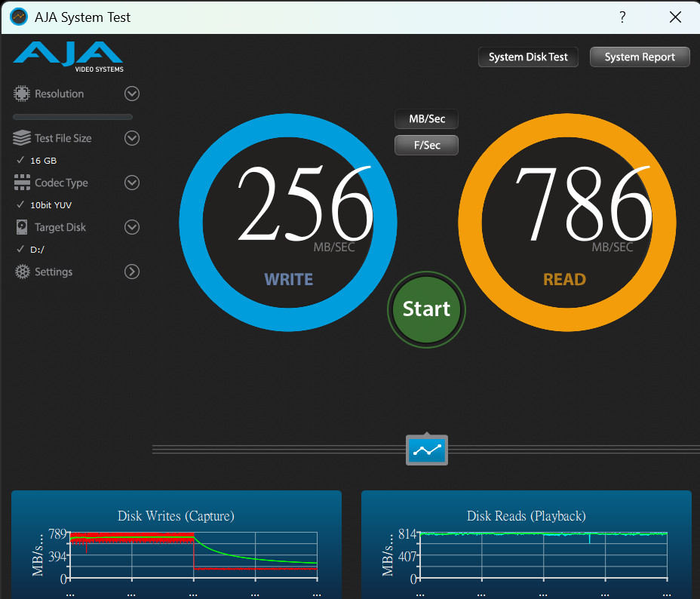This screenshot has height=599, width=700.
Task: Open the Settings panel arrow
Action: click(x=132, y=272)
